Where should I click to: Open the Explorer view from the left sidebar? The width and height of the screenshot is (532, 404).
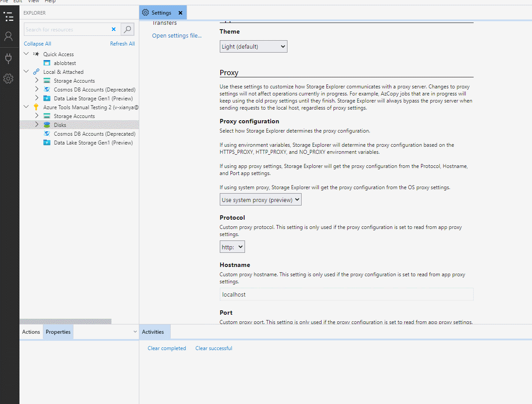tap(9, 16)
